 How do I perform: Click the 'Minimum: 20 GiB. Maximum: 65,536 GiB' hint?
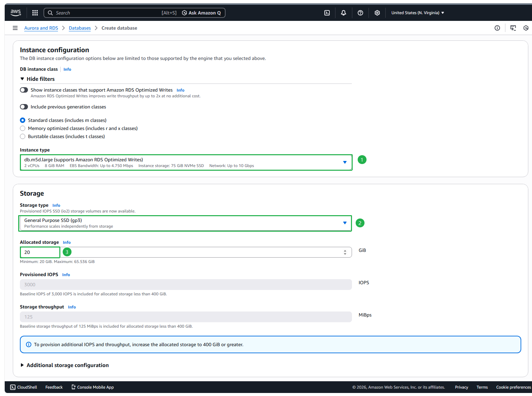coord(57,262)
